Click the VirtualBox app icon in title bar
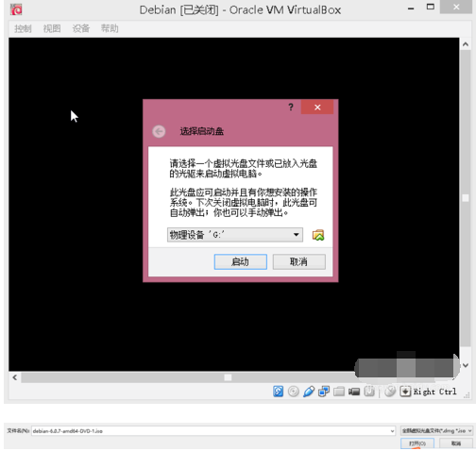The width and height of the screenshot is (476, 451). pos(16,9)
